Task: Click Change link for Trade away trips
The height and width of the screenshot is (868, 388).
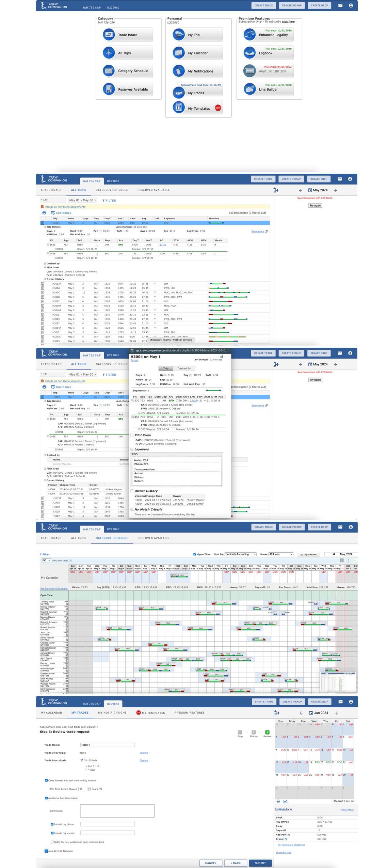Action: pyautogui.click(x=144, y=753)
